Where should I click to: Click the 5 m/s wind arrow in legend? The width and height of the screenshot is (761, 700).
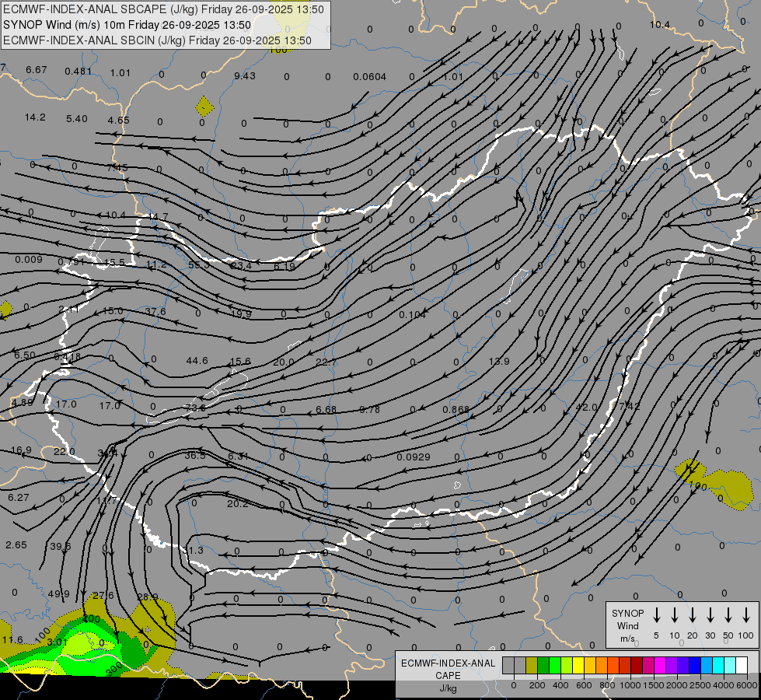(657, 615)
